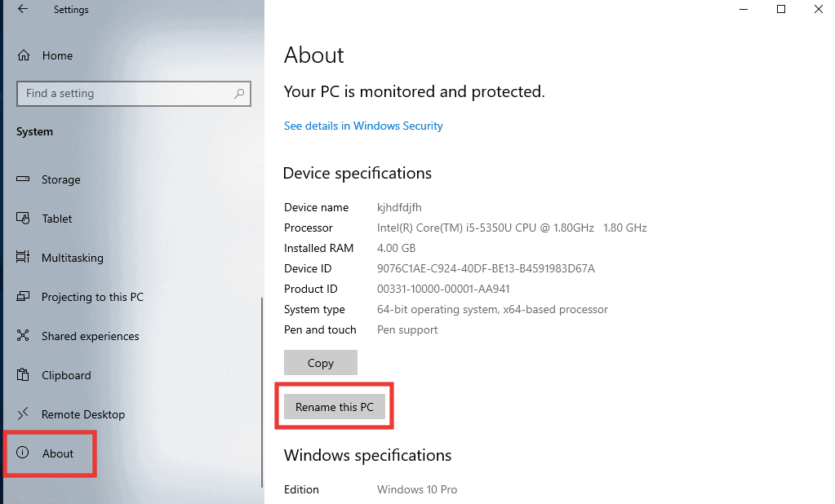Click the Home icon in the sidebar

click(22, 55)
